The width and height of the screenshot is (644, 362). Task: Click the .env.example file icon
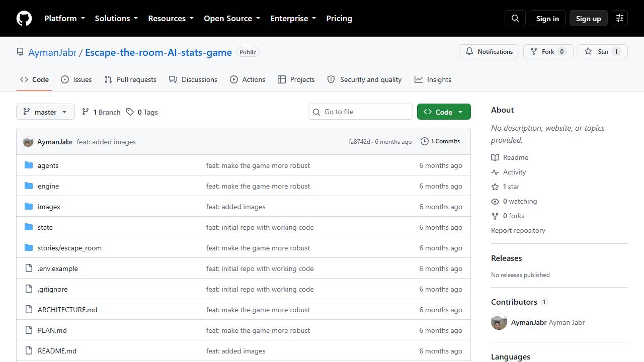pos(29,268)
